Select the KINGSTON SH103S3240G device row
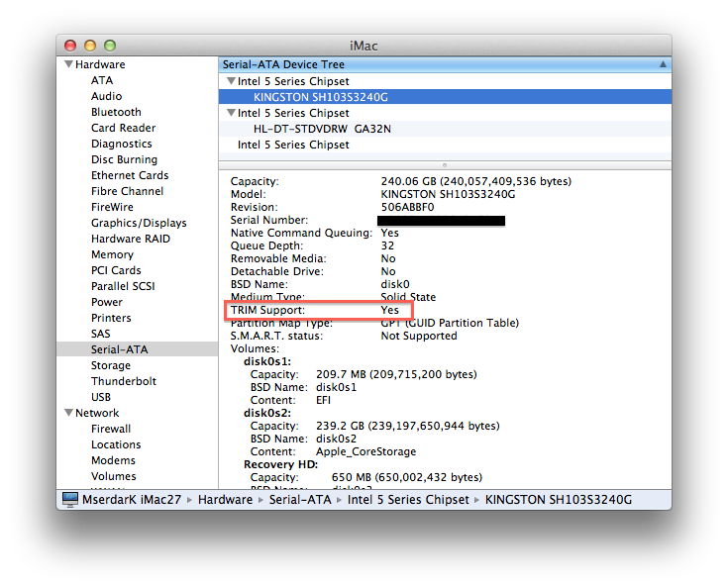Screen dimensions: 728x588 445,97
